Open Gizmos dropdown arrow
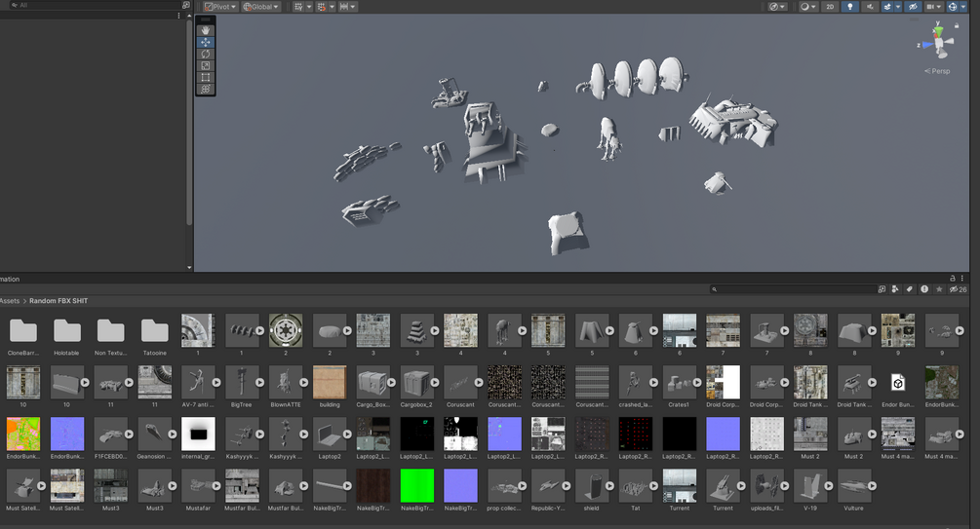980x529 pixels. click(x=963, y=7)
